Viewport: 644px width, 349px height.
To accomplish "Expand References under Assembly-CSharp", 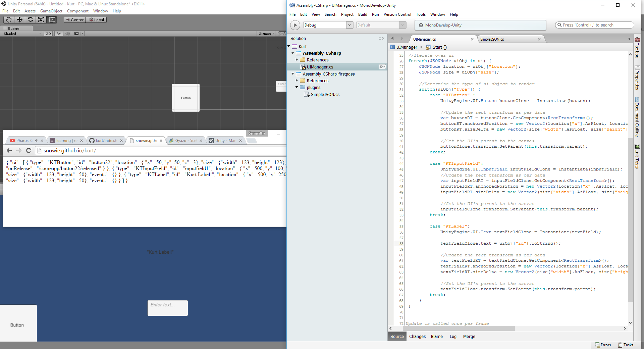I will tap(297, 60).
